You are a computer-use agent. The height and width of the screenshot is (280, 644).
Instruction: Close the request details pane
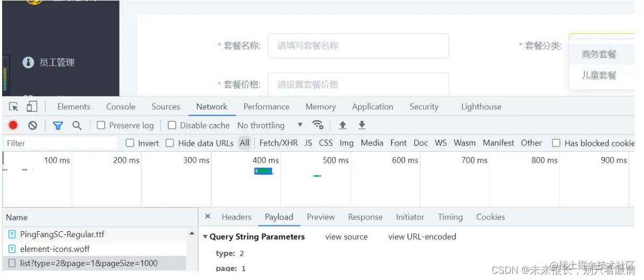208,216
